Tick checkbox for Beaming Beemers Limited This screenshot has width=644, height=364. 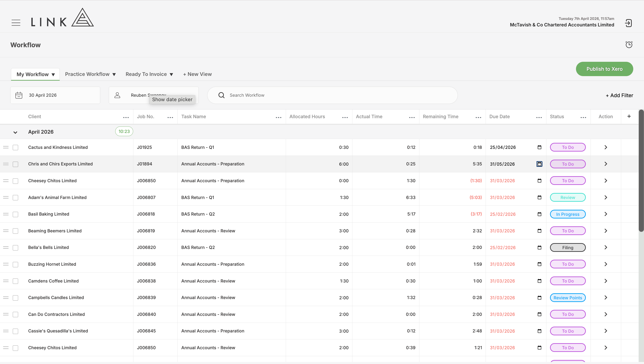point(15,231)
